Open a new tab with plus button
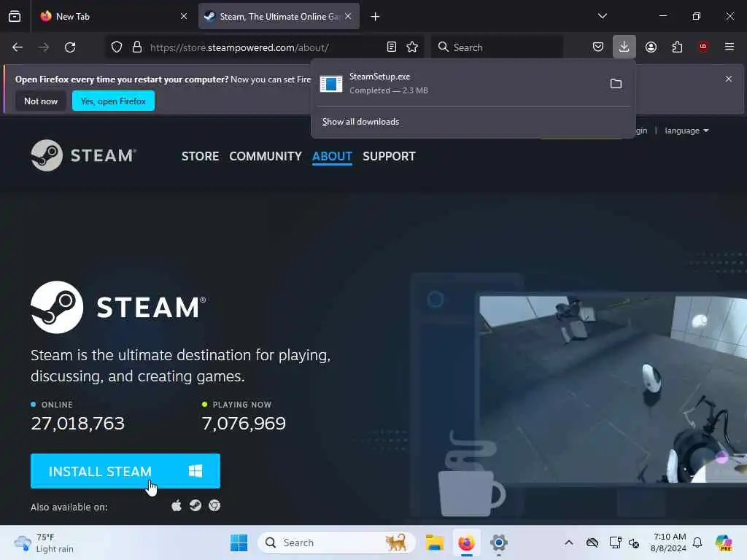 [376, 17]
